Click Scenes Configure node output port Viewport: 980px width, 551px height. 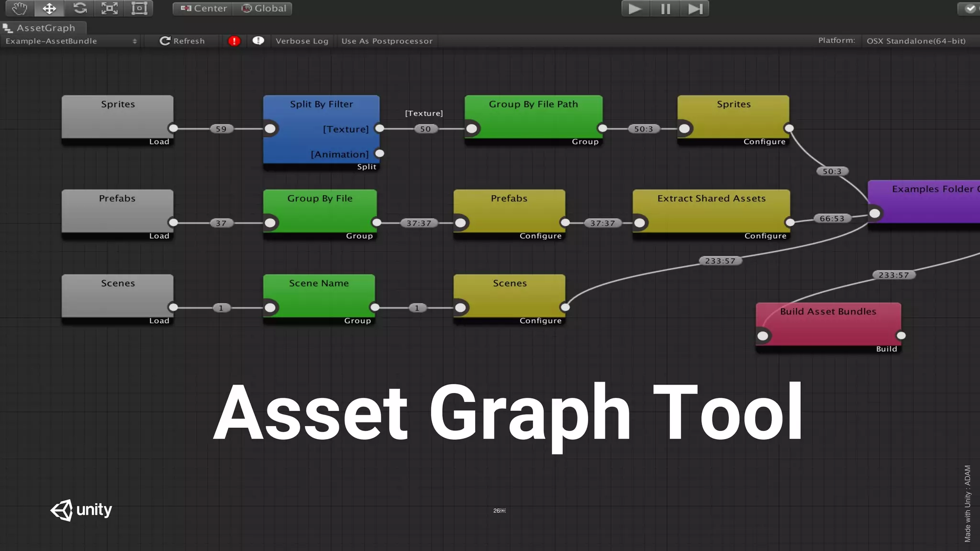566,307
